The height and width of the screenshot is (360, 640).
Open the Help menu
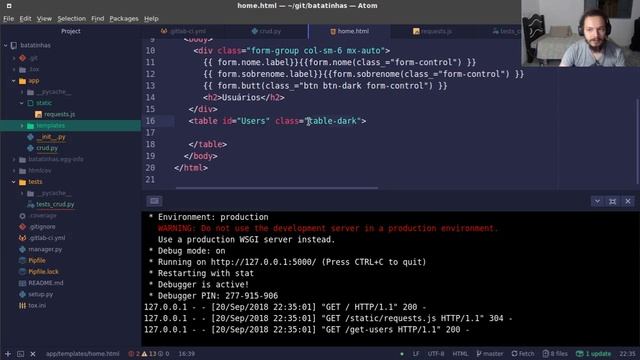tap(151, 19)
